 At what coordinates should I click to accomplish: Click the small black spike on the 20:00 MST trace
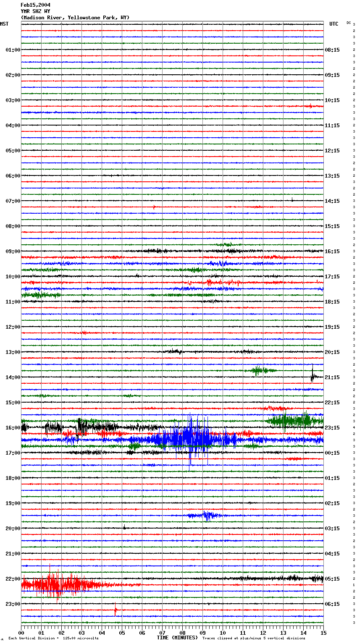tap(124, 527)
